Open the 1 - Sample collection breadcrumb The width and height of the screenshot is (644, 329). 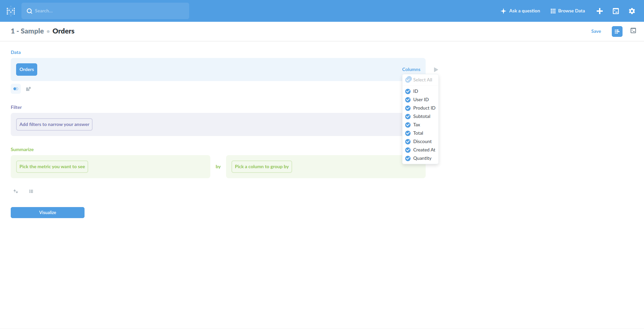[x=27, y=31]
